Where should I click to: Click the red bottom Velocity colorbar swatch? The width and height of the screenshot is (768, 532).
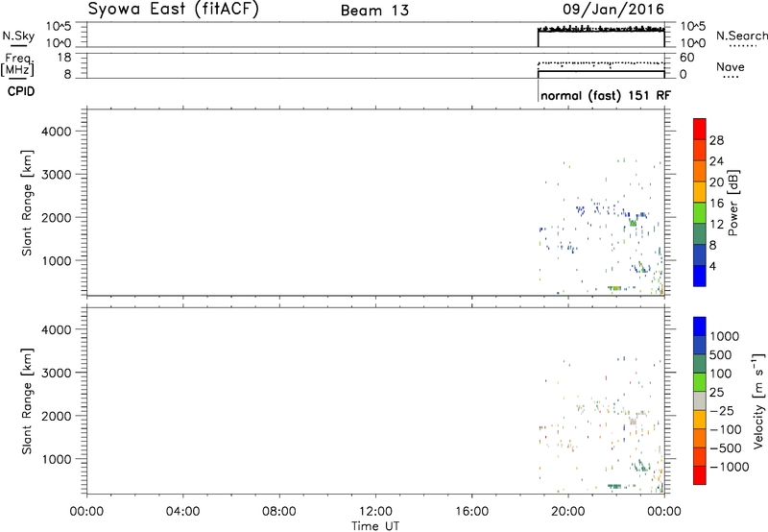[x=700, y=475]
